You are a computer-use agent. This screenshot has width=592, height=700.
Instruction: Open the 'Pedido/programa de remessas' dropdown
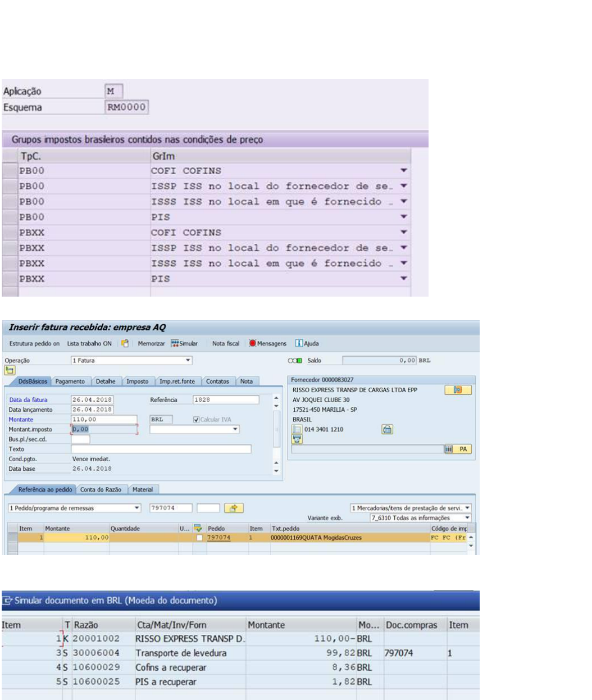point(137,508)
